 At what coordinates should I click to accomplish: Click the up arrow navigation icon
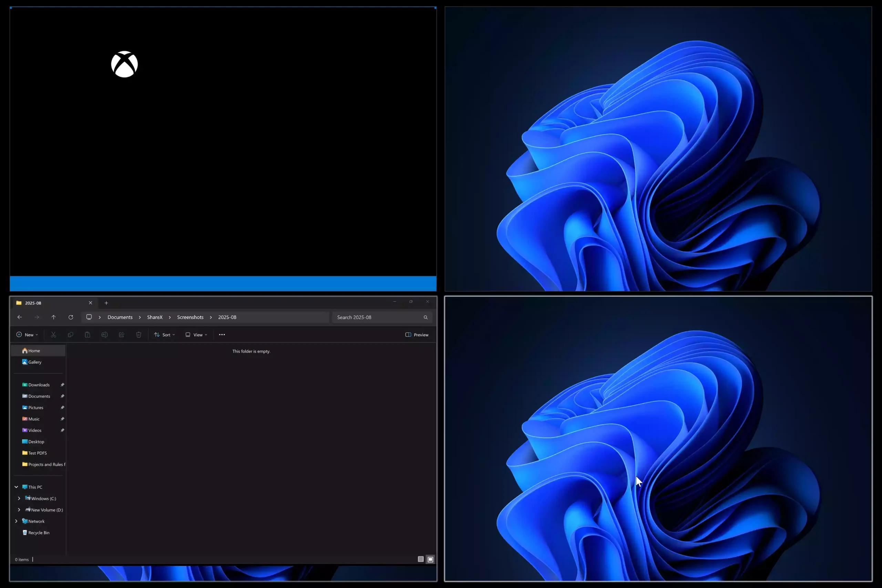pos(54,317)
